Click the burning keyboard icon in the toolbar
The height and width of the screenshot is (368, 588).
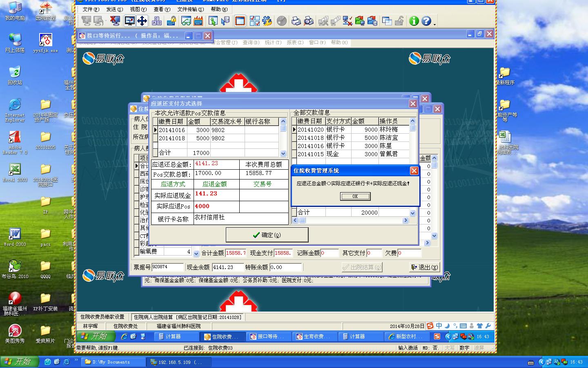198,21
